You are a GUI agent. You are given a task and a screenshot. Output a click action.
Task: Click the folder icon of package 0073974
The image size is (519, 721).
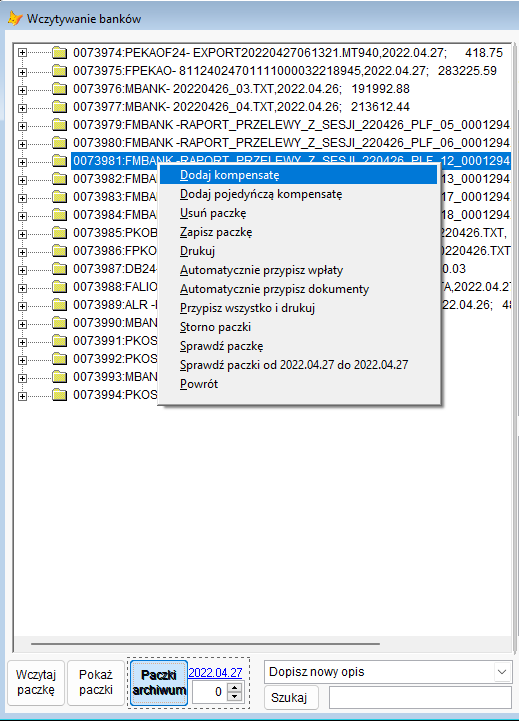(59, 53)
